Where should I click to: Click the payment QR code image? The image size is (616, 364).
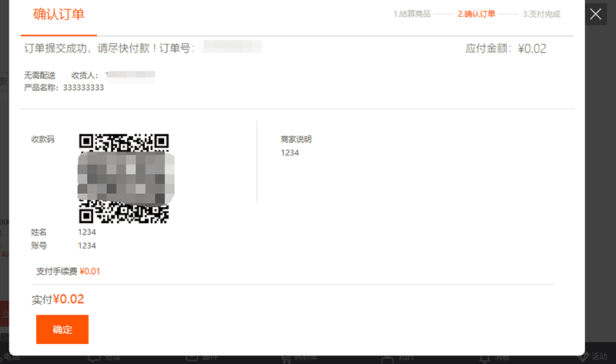(124, 177)
